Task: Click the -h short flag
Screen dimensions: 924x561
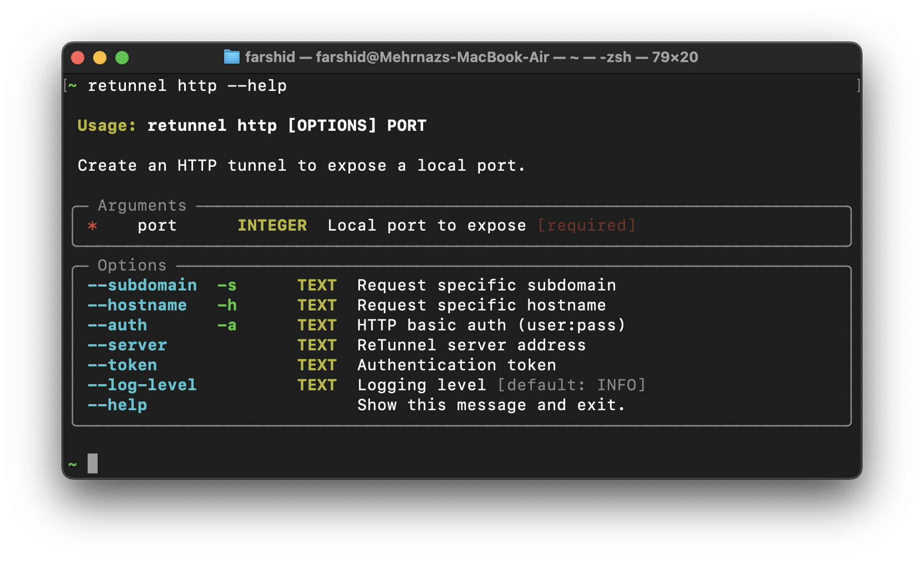Action: pos(227,305)
